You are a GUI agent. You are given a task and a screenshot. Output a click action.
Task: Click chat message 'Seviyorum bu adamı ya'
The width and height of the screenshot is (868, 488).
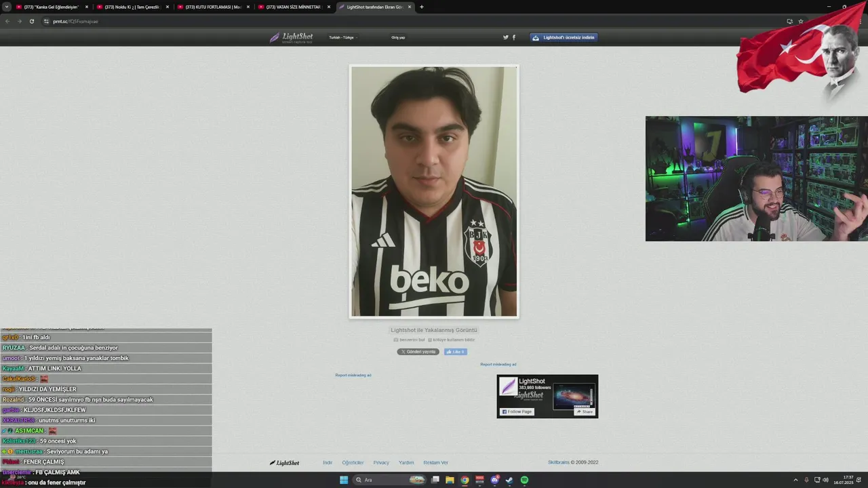point(77,451)
